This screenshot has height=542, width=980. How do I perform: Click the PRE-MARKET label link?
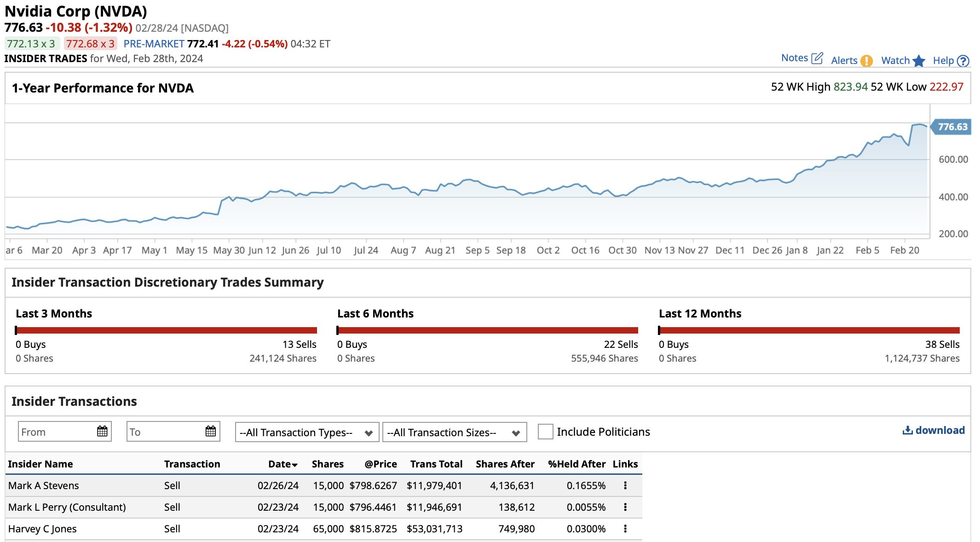[154, 44]
